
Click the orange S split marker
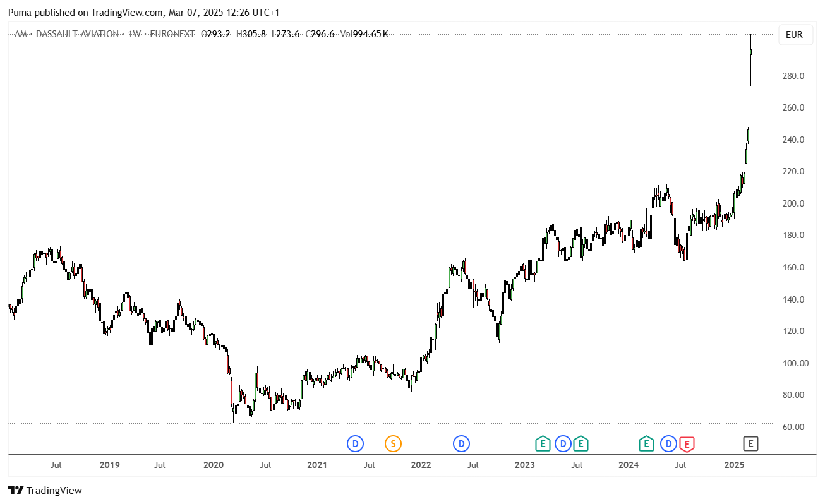click(393, 444)
